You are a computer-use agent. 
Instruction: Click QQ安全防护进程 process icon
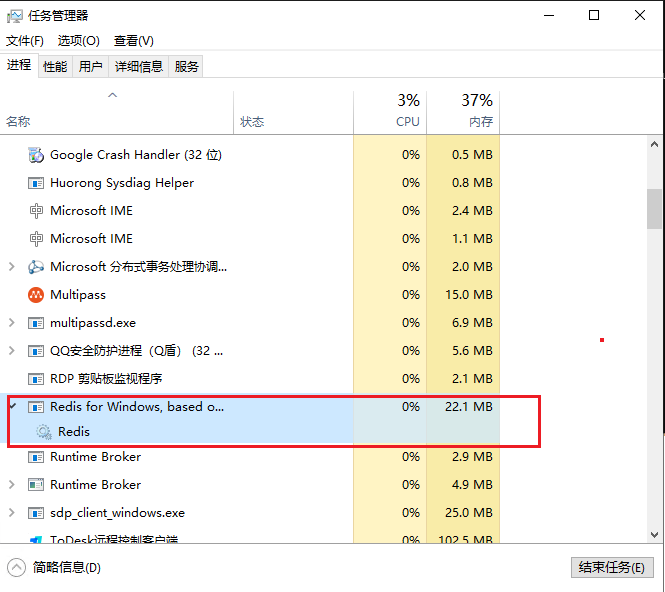point(36,351)
